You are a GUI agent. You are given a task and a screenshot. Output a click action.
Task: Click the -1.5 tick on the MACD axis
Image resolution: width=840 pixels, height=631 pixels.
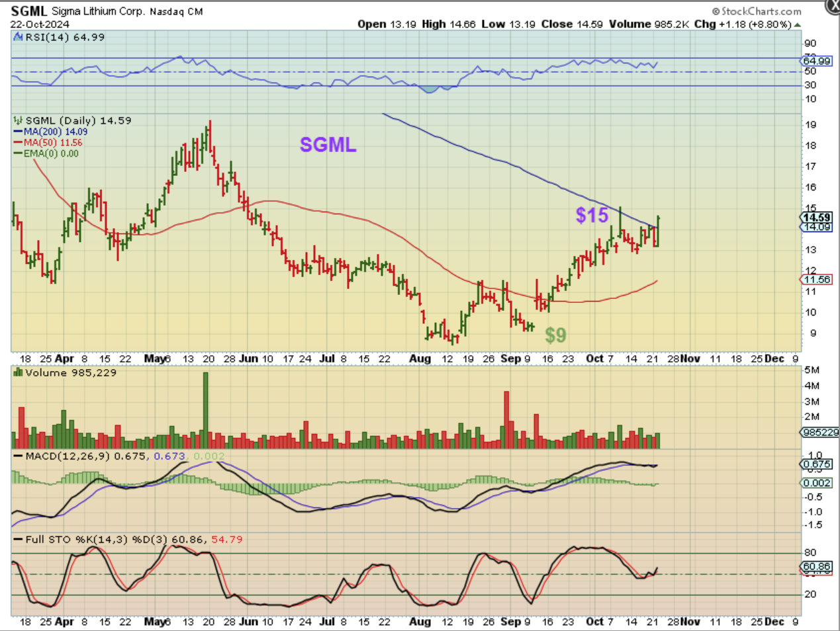pos(814,525)
